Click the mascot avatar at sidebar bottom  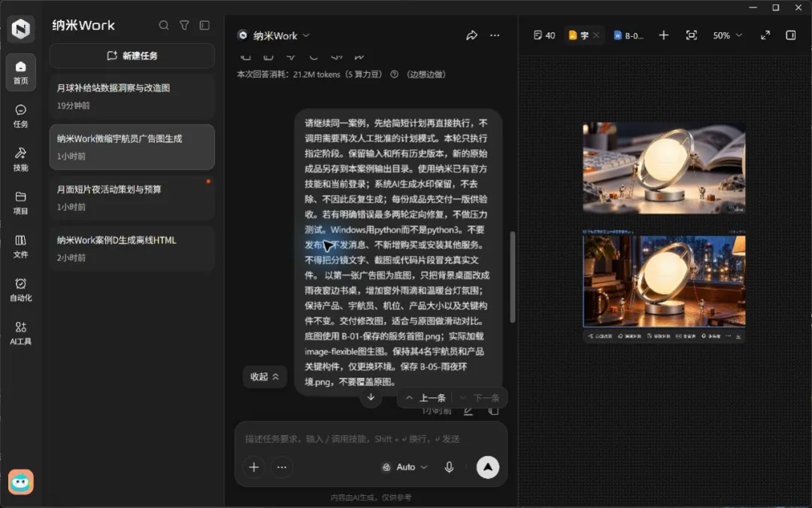point(21,482)
